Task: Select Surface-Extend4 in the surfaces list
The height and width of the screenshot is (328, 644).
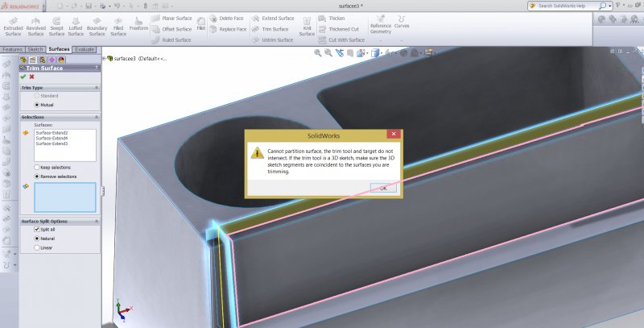Action: [52, 139]
